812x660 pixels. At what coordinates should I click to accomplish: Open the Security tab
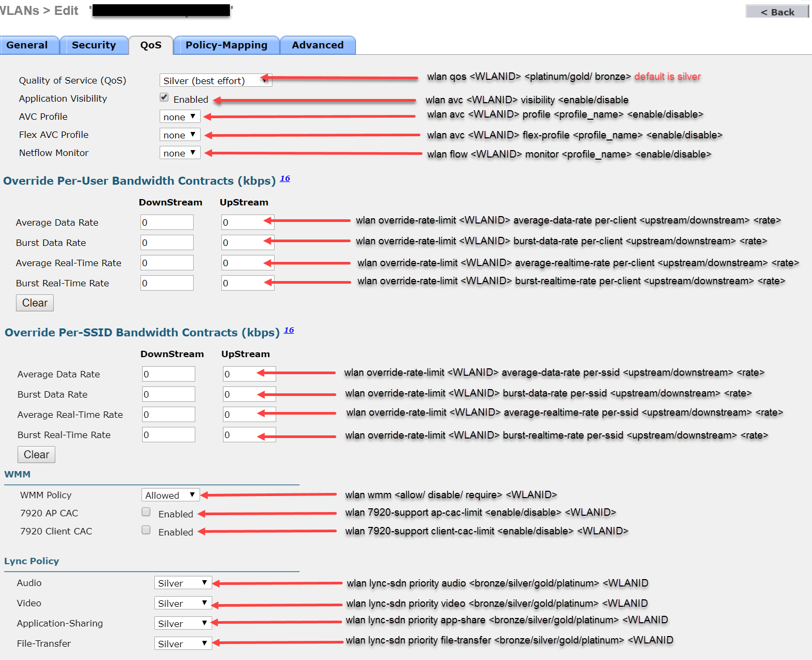(94, 45)
